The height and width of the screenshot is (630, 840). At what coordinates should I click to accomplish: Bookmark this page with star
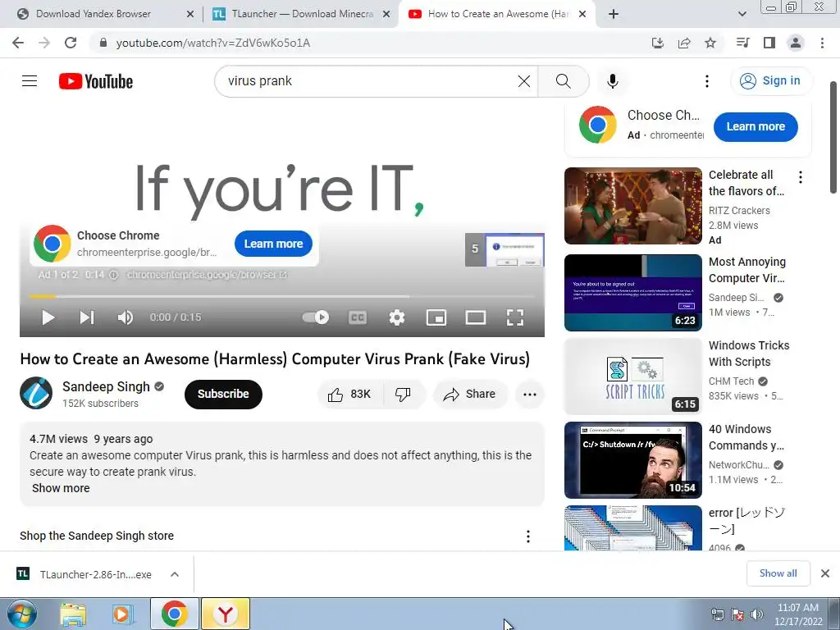[x=710, y=43]
